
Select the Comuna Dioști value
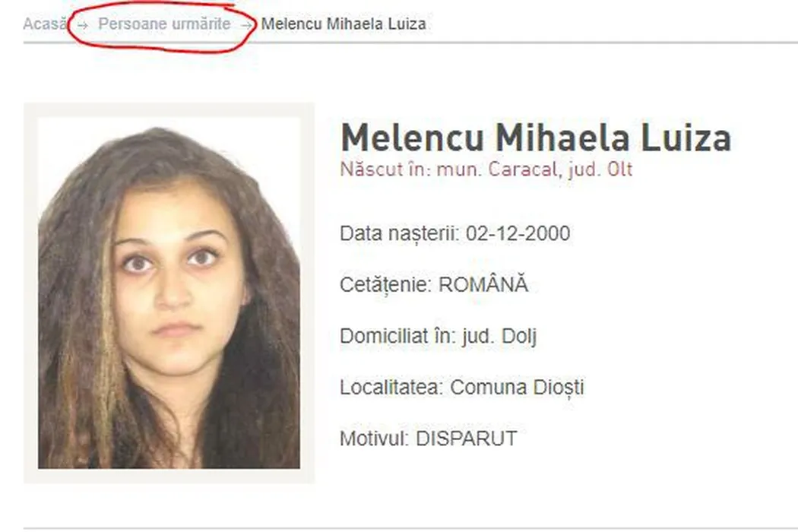point(517,388)
